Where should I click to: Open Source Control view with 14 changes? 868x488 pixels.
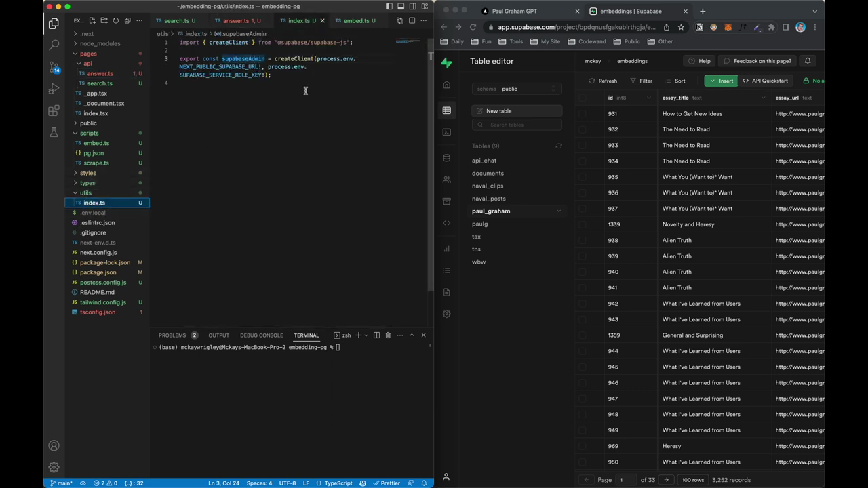(54, 67)
